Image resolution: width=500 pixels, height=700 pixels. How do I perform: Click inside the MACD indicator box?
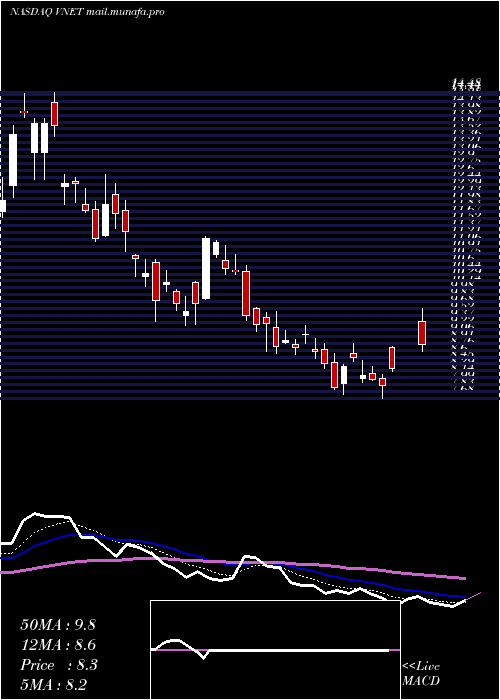pyautogui.click(x=275, y=650)
